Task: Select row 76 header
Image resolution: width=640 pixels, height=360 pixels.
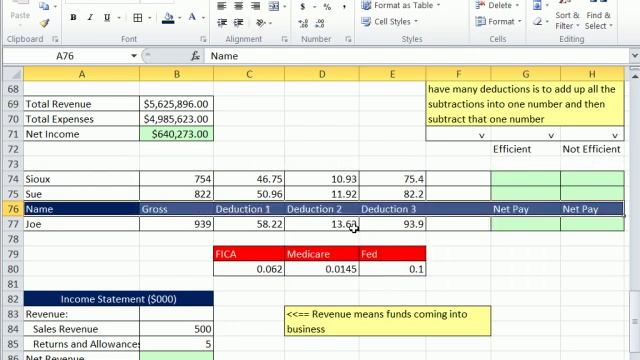Action: (13, 209)
